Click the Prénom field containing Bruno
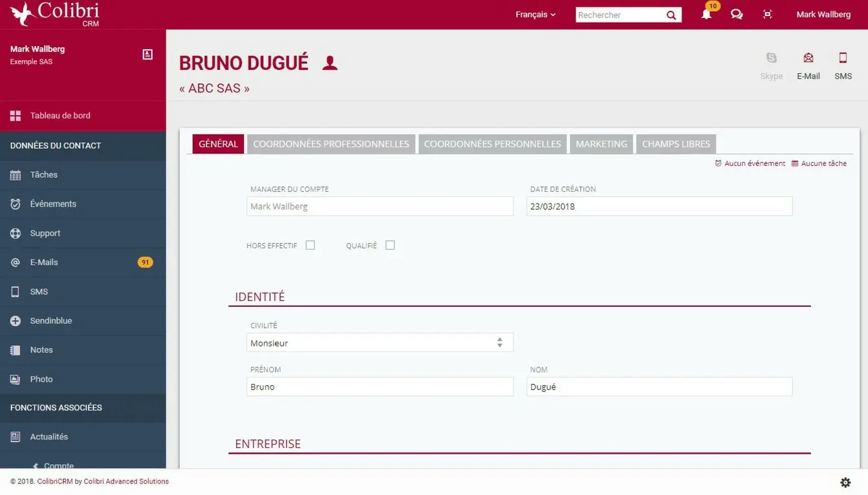868x495 pixels. (x=380, y=386)
